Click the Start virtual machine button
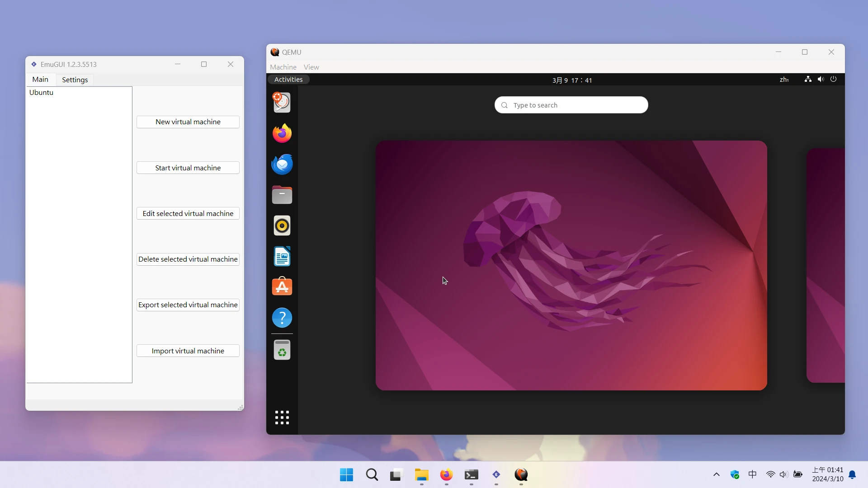 (x=188, y=168)
